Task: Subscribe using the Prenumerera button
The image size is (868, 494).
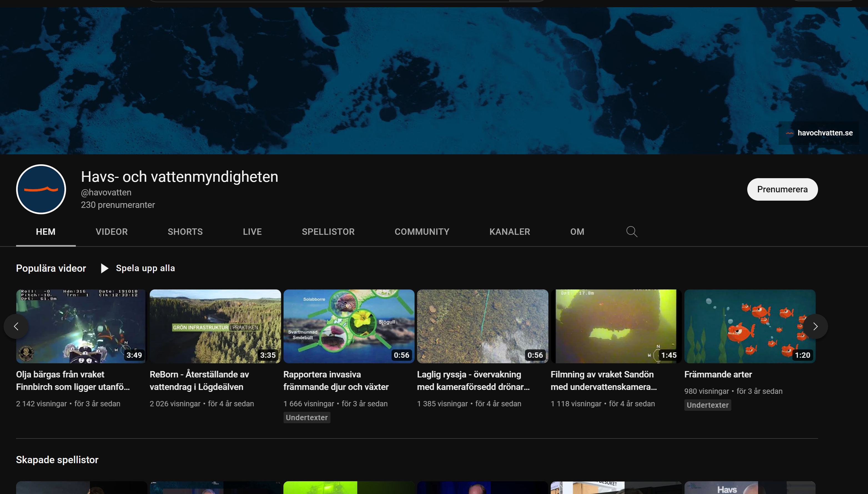Action: pyautogui.click(x=782, y=189)
